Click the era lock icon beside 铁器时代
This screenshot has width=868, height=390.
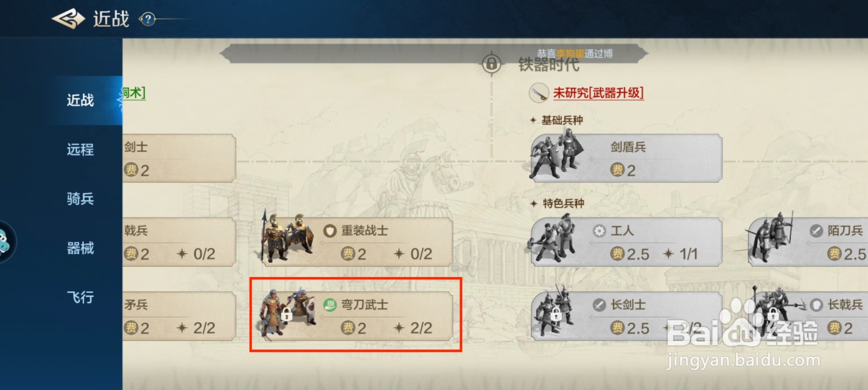tap(492, 64)
